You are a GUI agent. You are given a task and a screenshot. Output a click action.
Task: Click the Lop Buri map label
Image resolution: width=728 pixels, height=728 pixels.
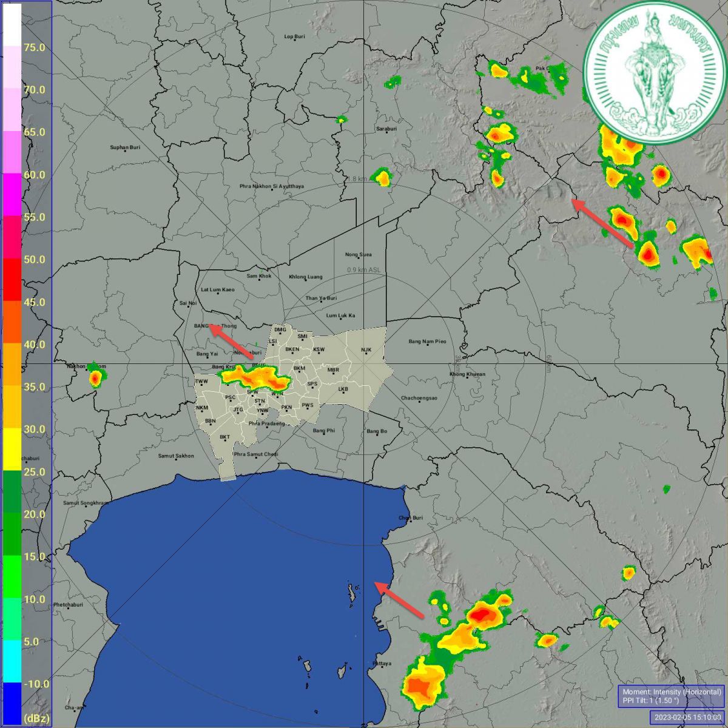(295, 36)
